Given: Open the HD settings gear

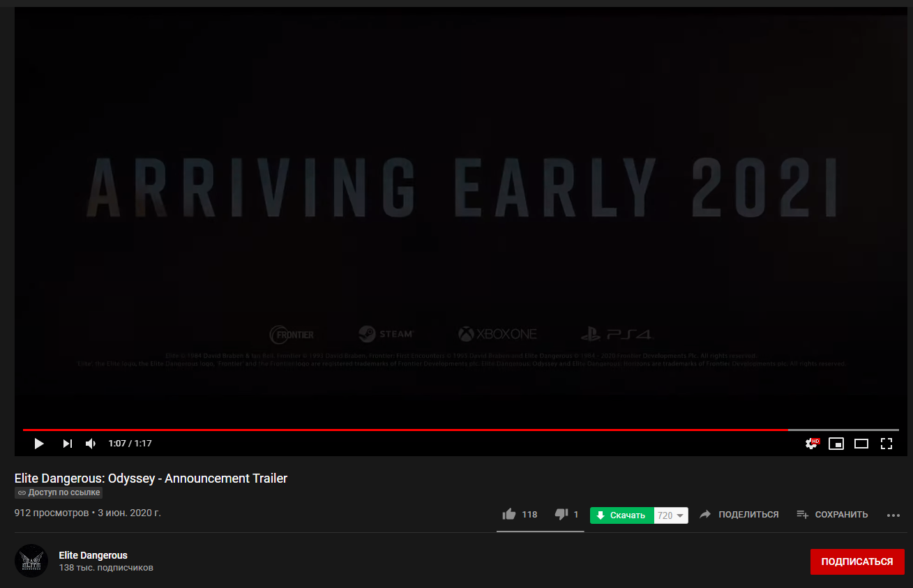Looking at the screenshot, I should click(x=812, y=444).
